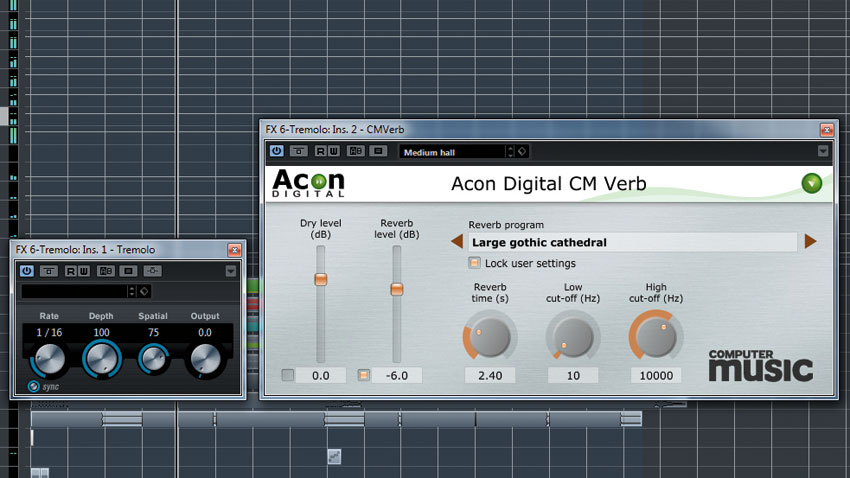Click the Low cut-off 10 field
850x478 pixels.
(573, 376)
